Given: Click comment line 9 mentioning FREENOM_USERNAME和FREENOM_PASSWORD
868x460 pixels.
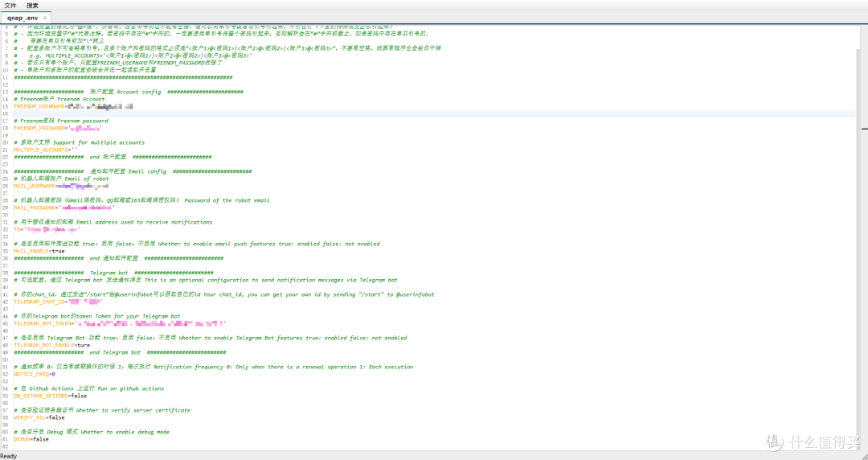Looking at the screenshot, I should click(x=118, y=63).
